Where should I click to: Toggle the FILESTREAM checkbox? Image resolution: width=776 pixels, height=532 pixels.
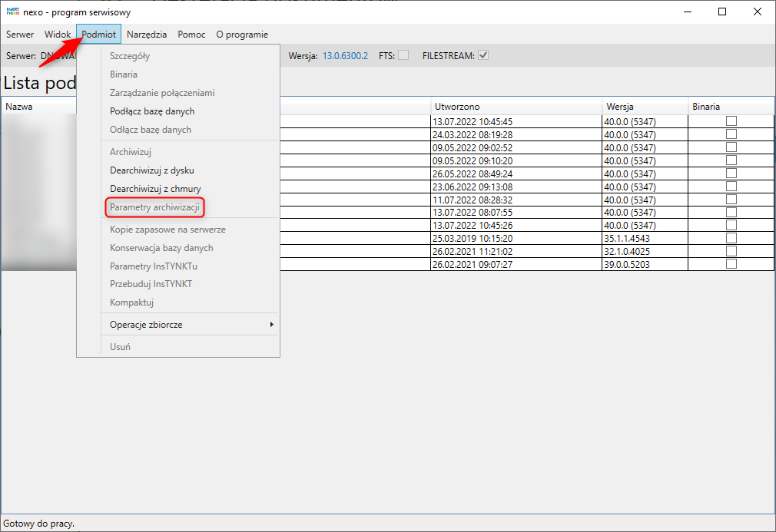coord(483,55)
